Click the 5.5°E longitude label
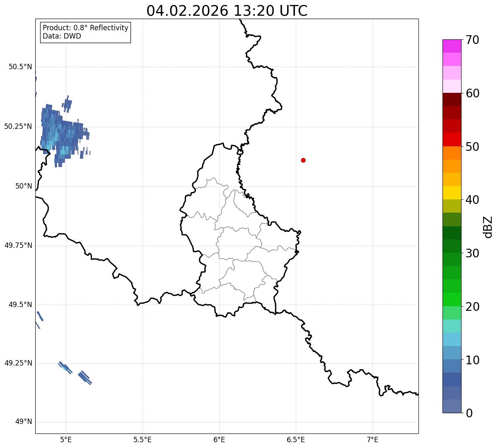Screen dimensions: 498x448 [143, 440]
